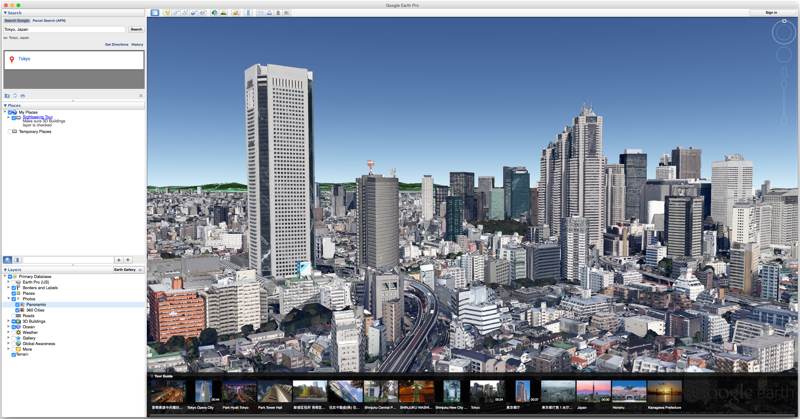This screenshot has height=419, width=800.
Task: Click the Sign in button
Action: pos(771,13)
